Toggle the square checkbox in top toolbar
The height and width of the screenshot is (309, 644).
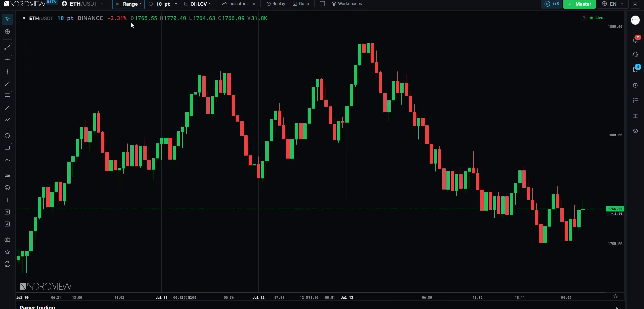(x=322, y=4)
